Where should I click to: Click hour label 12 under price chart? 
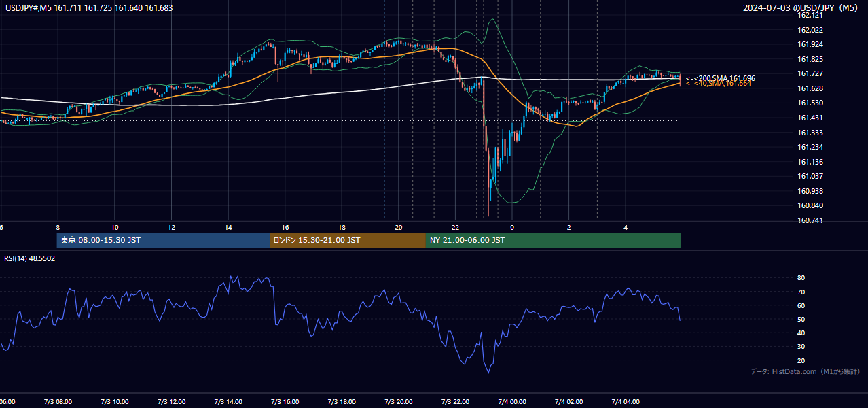click(x=171, y=227)
